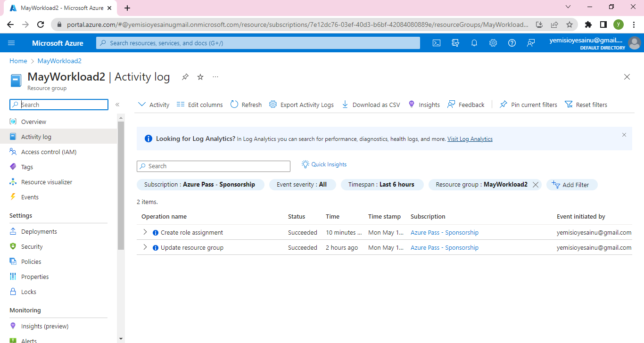This screenshot has width=644, height=343.
Task: Open Feedback in the activity log toolbar
Action: [466, 105]
